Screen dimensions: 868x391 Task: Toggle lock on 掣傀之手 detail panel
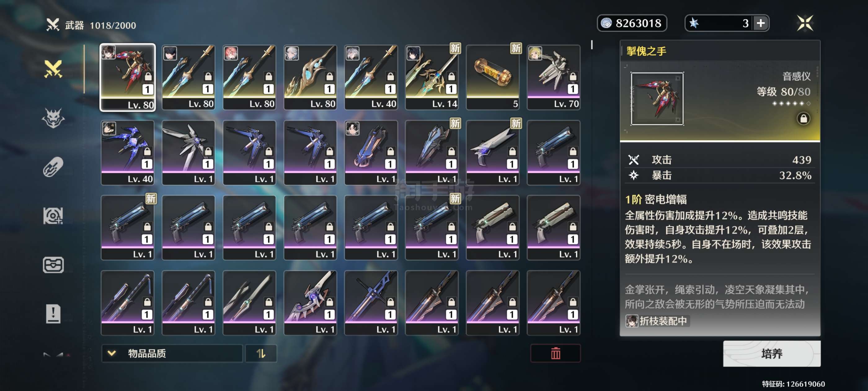pyautogui.click(x=803, y=119)
